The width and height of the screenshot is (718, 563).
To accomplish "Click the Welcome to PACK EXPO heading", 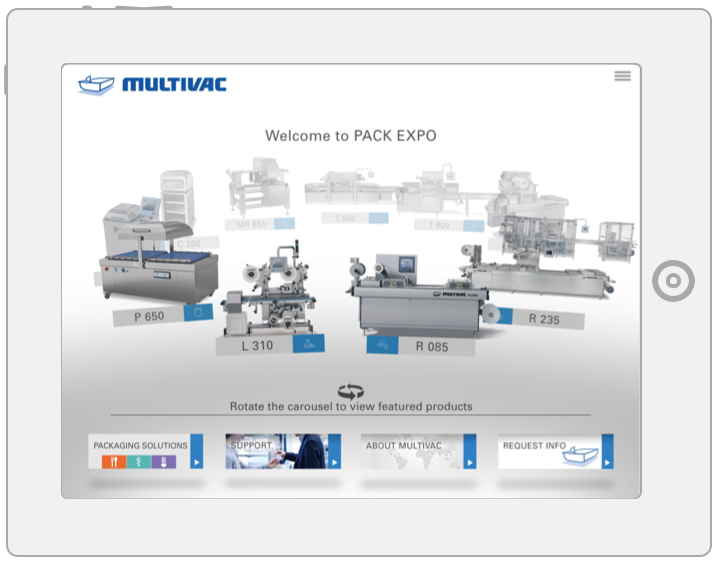I will (351, 135).
